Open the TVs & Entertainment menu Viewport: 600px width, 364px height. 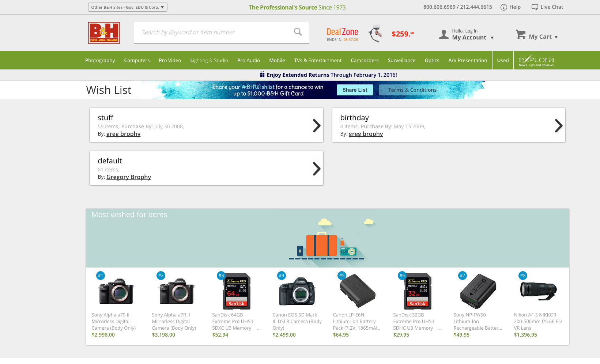pyautogui.click(x=318, y=60)
